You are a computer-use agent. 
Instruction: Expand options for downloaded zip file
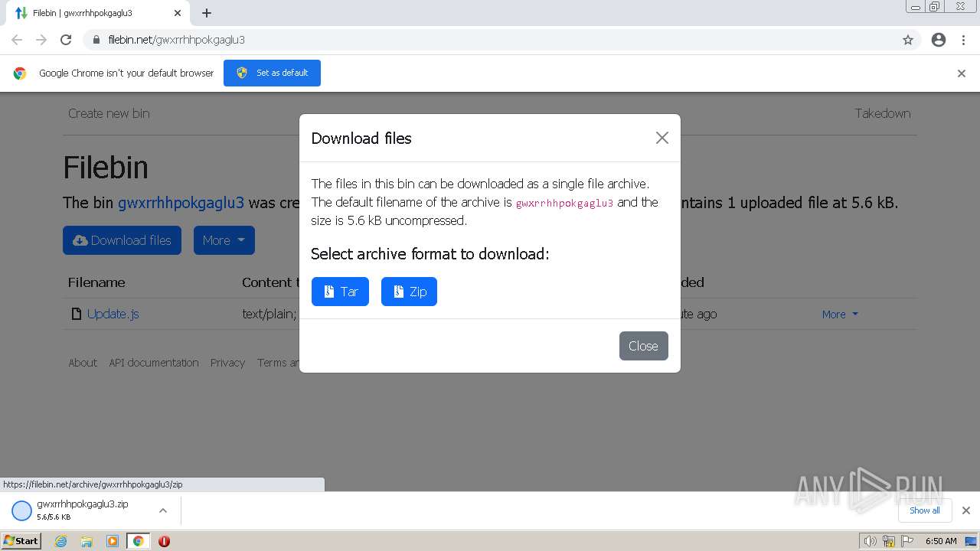(x=163, y=510)
